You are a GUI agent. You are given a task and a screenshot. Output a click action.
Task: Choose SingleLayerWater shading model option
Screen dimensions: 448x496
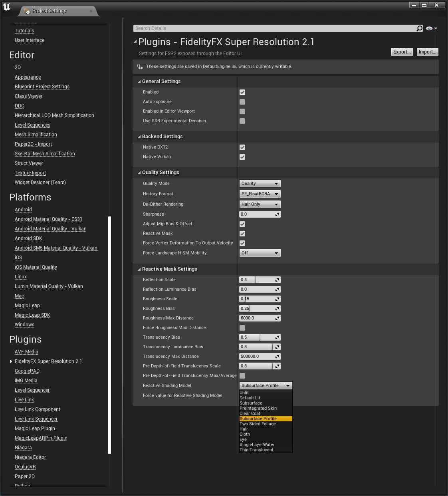click(257, 444)
